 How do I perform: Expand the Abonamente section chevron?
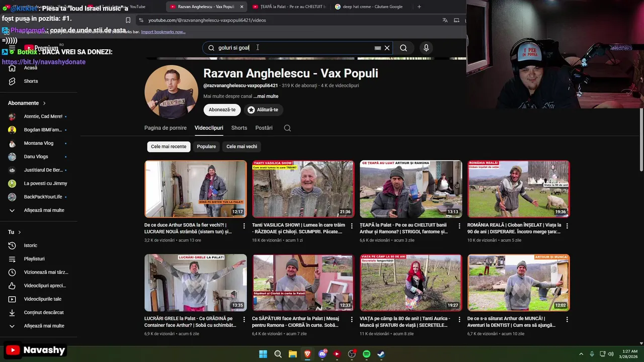44,103
